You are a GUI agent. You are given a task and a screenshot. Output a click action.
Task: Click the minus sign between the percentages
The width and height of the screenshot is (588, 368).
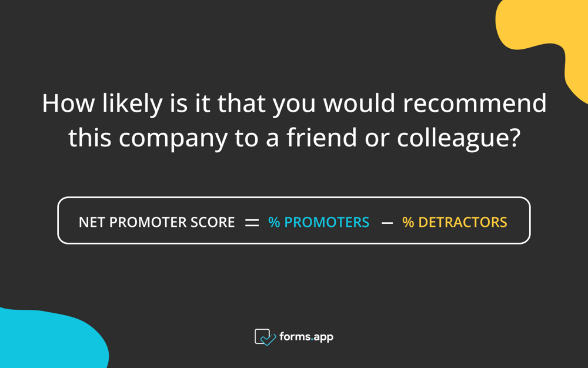386,223
